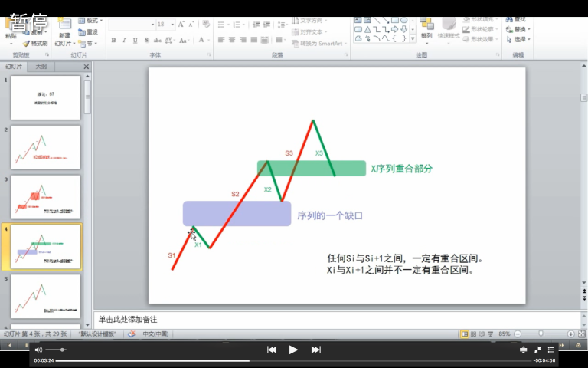Click the player fullscreen icon
Image resolution: width=588 pixels, height=368 pixels.
(x=537, y=350)
